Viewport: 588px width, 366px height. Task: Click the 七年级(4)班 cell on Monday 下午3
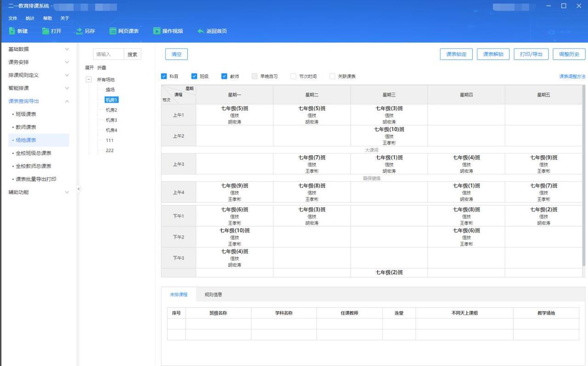click(x=235, y=258)
